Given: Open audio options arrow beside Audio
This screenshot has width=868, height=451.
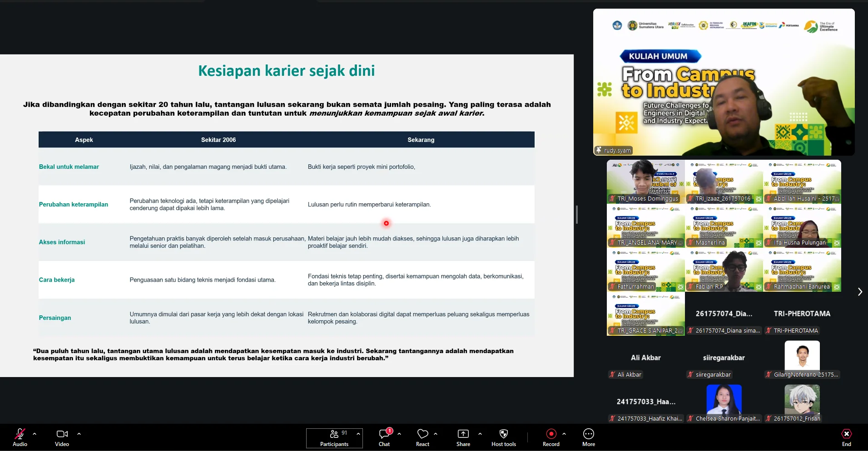Looking at the screenshot, I should tap(35, 434).
